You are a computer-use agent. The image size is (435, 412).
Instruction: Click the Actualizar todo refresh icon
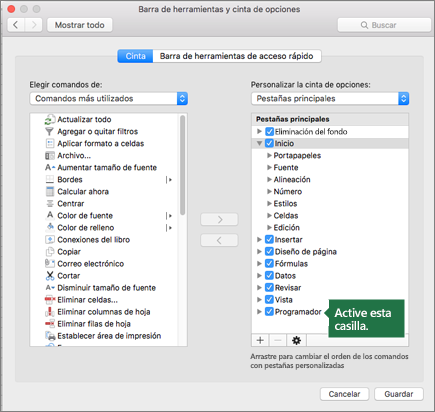(50, 120)
